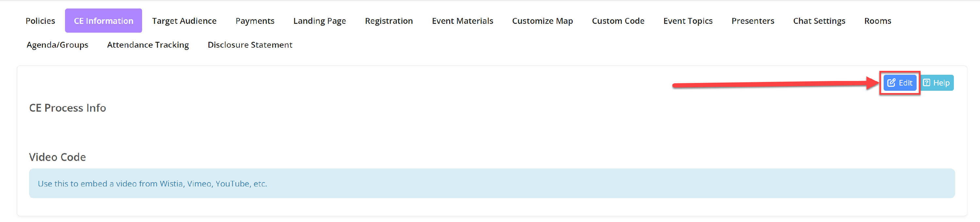980x222 pixels.
Task: Click the CE Process Info heading
Action: click(x=68, y=108)
